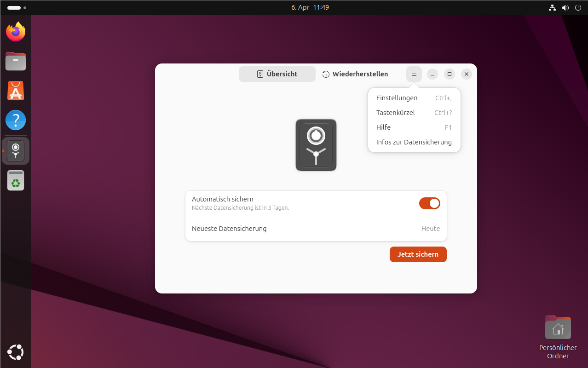Click the volume speaker icon
588x368 pixels.
click(565, 8)
